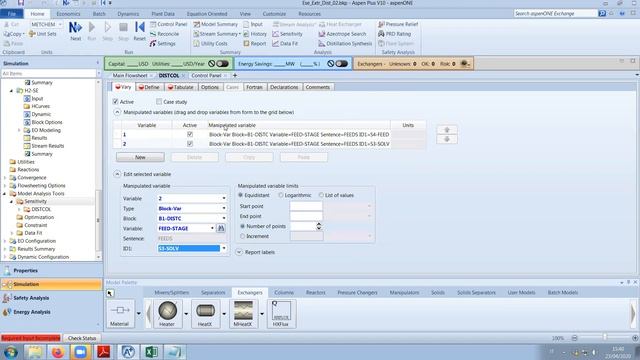Image resolution: width=640 pixels, height=360 pixels.
Task: Expand the Report labels section
Action: pyautogui.click(x=239, y=252)
